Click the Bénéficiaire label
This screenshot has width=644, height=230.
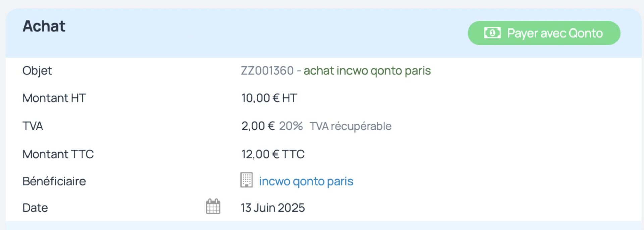pyautogui.click(x=54, y=181)
